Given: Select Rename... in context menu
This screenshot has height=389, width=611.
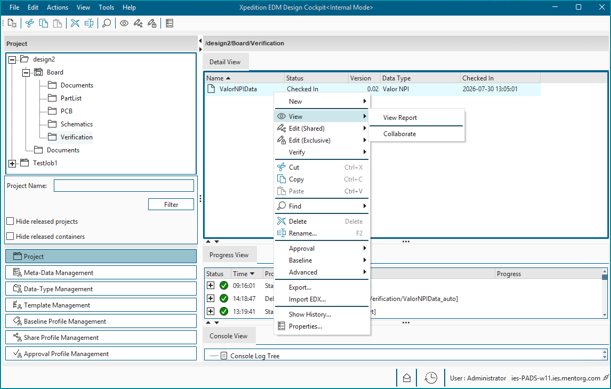Looking at the screenshot, I should [x=322, y=233].
